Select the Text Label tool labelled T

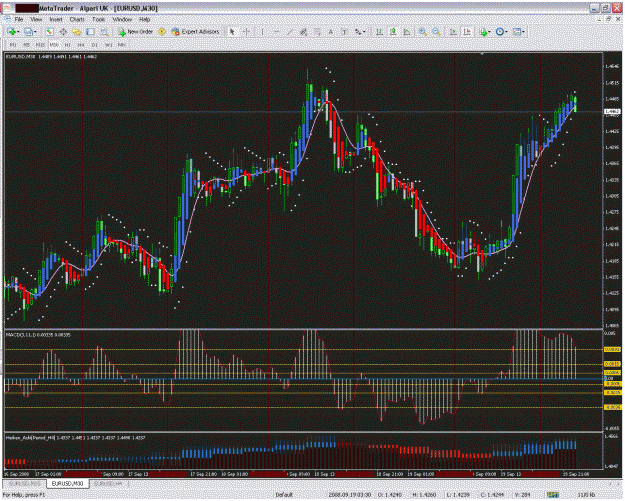tap(344, 32)
